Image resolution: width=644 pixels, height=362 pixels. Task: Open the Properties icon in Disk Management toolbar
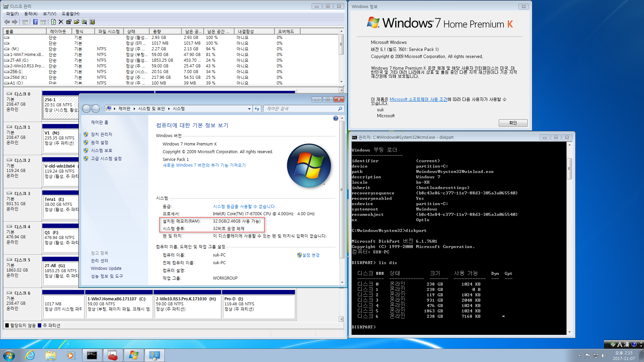pyautogui.click(x=69, y=22)
